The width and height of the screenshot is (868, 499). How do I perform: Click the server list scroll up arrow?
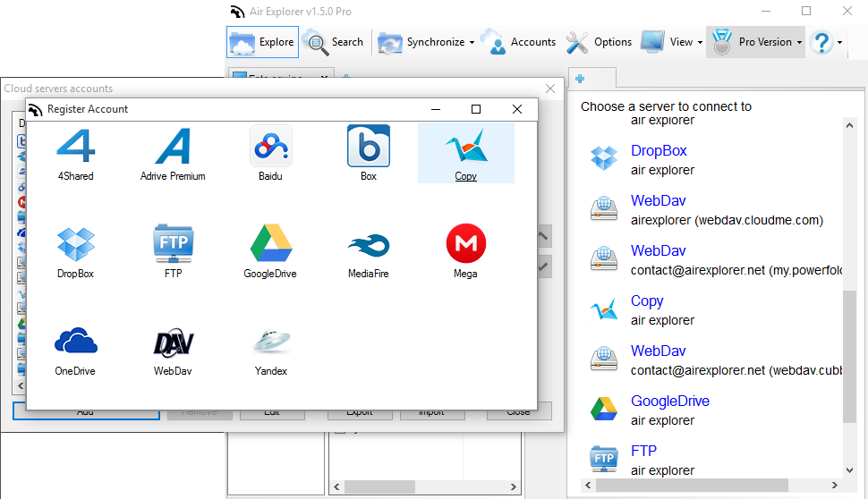850,125
